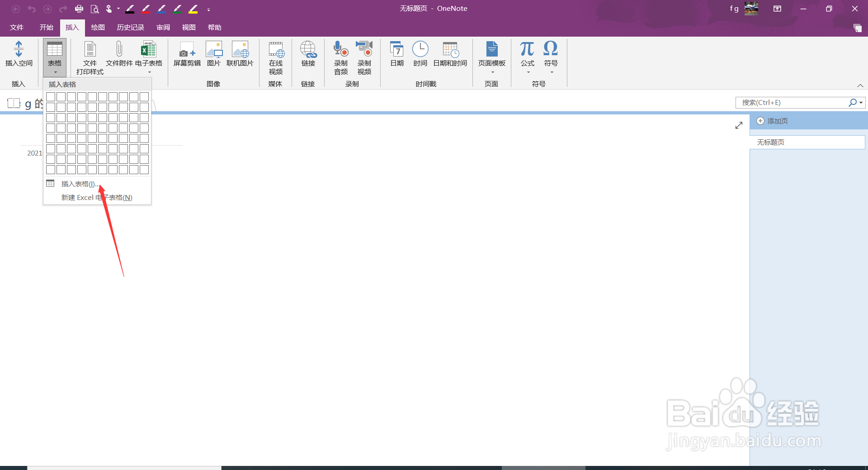The height and width of the screenshot is (470, 868).
Task: Insert the Time (时间) clock stamp
Action: pyautogui.click(x=420, y=54)
